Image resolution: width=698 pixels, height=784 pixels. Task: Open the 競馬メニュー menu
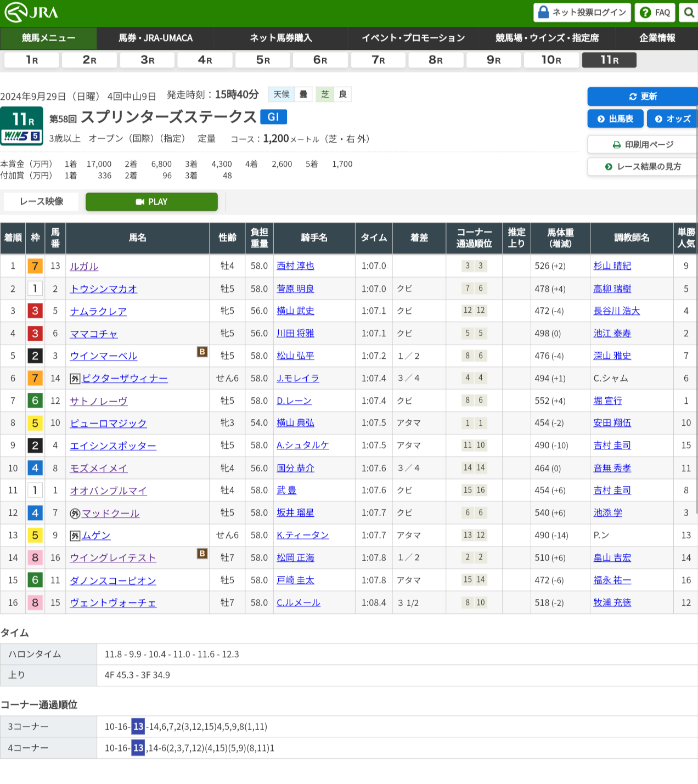pos(48,38)
